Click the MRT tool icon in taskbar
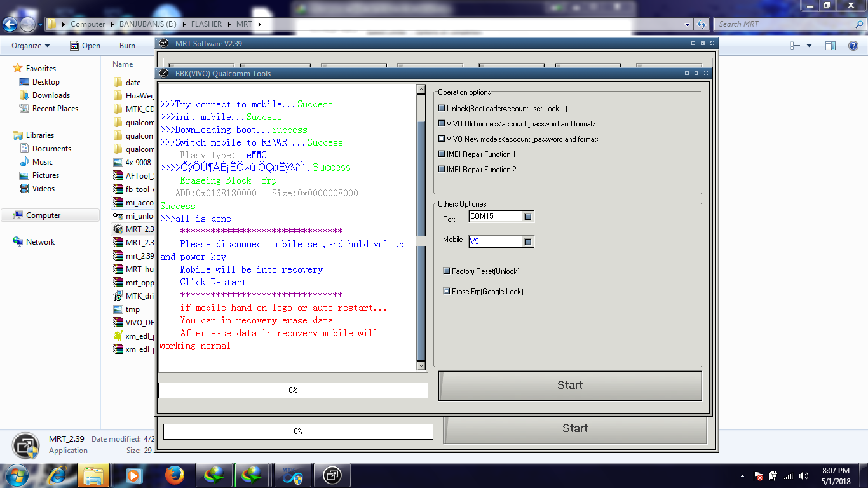This screenshot has width=868, height=488. (x=332, y=475)
